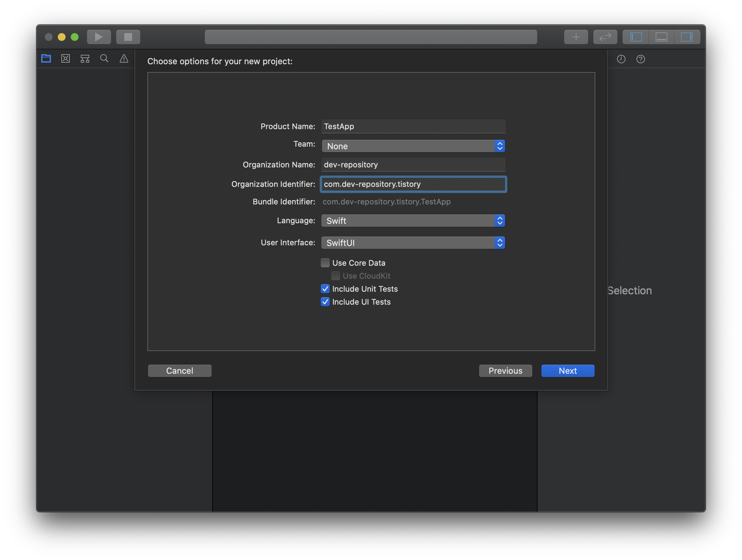Click the Run (play) button

click(x=99, y=37)
